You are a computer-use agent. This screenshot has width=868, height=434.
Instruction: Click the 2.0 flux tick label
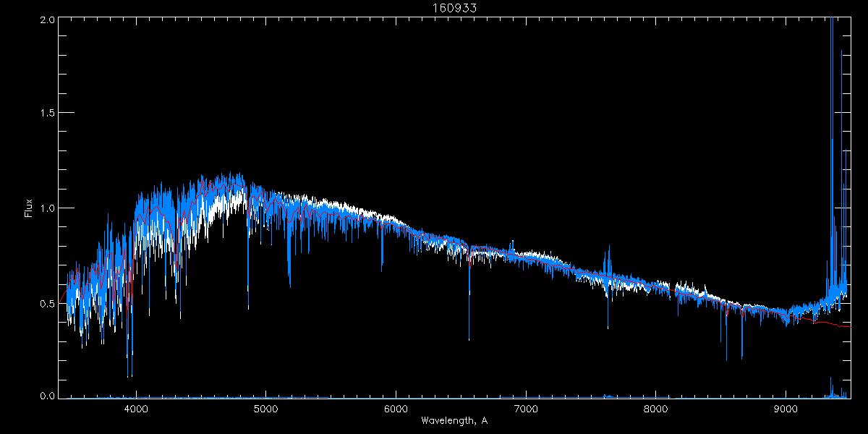(x=45, y=20)
